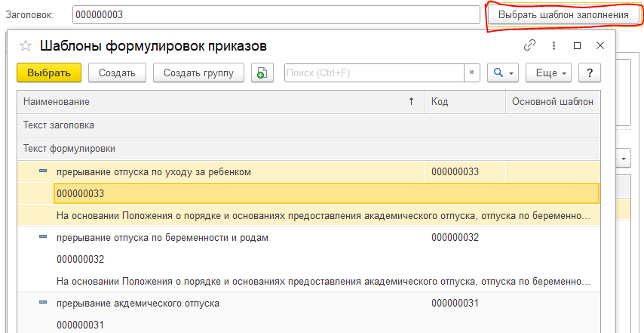Click the favorites star icon
Screen dimensions: 644x333
(26, 45)
